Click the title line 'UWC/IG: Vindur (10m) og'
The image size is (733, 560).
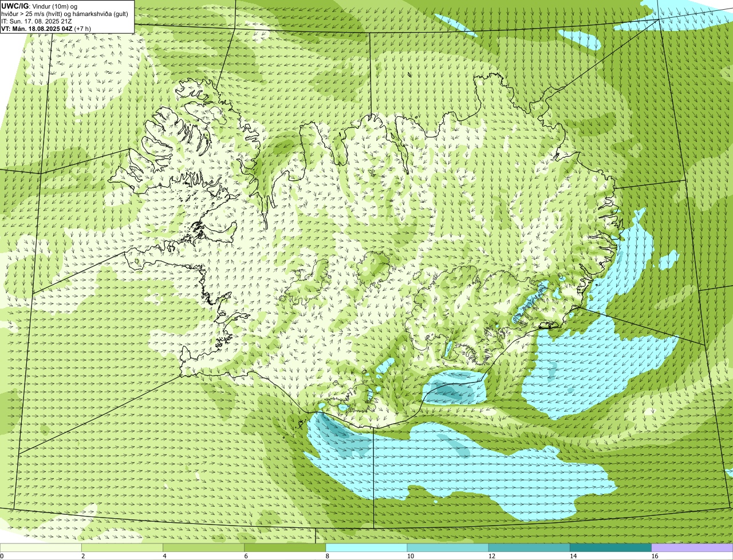tap(40, 6)
